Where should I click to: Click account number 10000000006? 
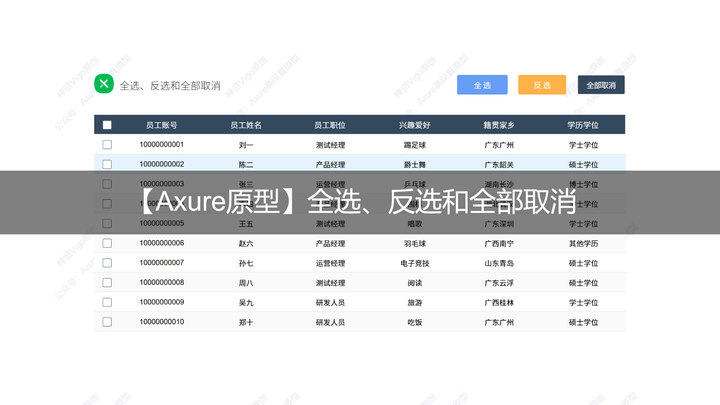(162, 243)
